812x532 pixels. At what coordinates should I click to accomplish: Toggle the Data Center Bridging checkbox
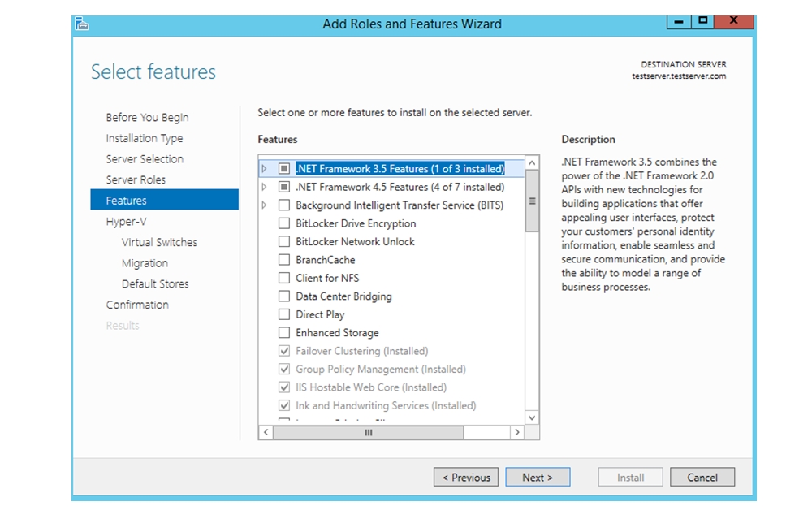click(x=283, y=296)
